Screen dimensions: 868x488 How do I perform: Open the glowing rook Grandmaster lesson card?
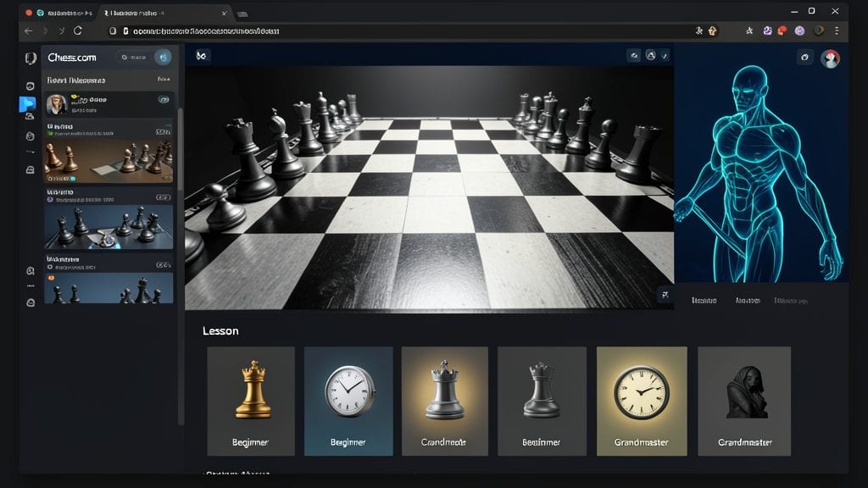click(444, 401)
